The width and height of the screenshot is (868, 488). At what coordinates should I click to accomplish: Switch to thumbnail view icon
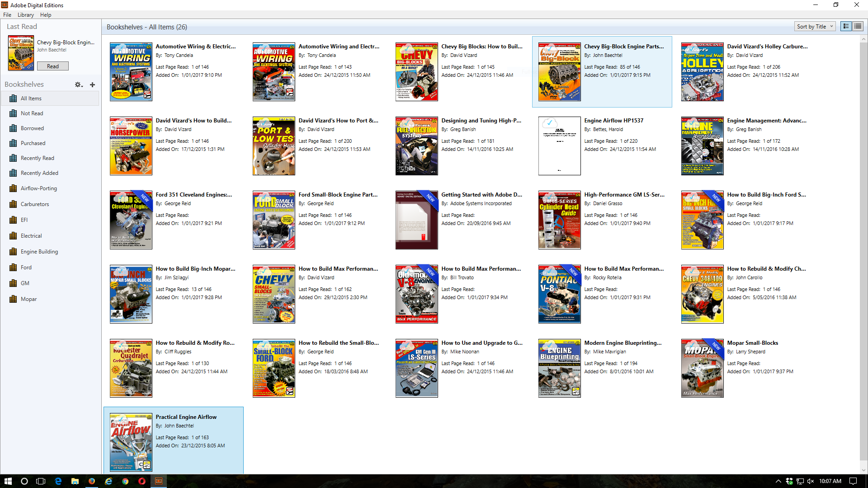tap(846, 26)
